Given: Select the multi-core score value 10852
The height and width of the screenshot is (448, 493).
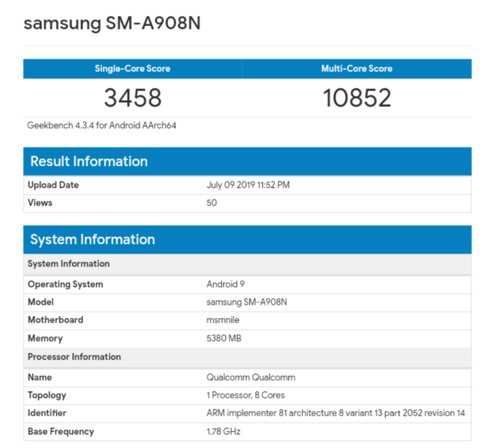Looking at the screenshot, I should point(357,98).
